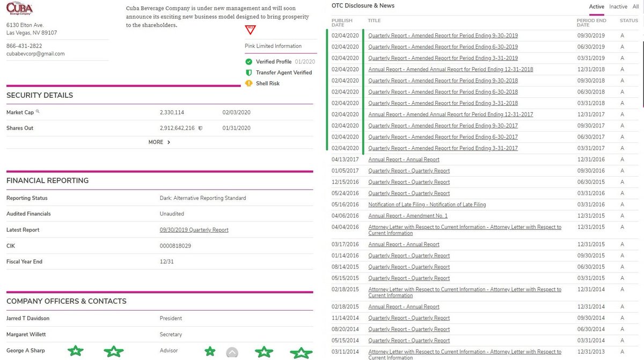
Task: Open Amended Report for Period Ending 6-30-2018
Action: tap(443, 92)
